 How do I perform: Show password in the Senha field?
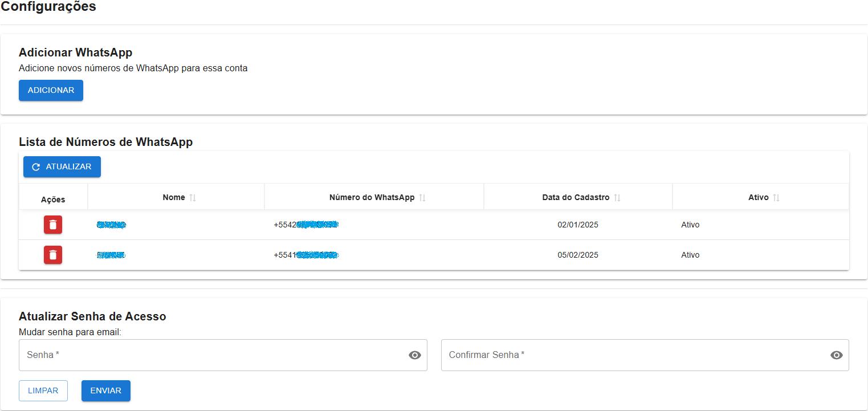(415, 355)
